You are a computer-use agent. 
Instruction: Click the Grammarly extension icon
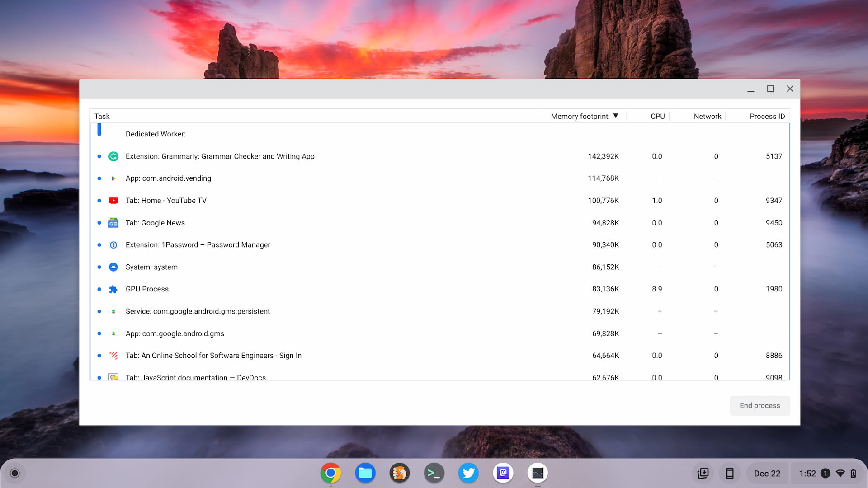point(113,156)
